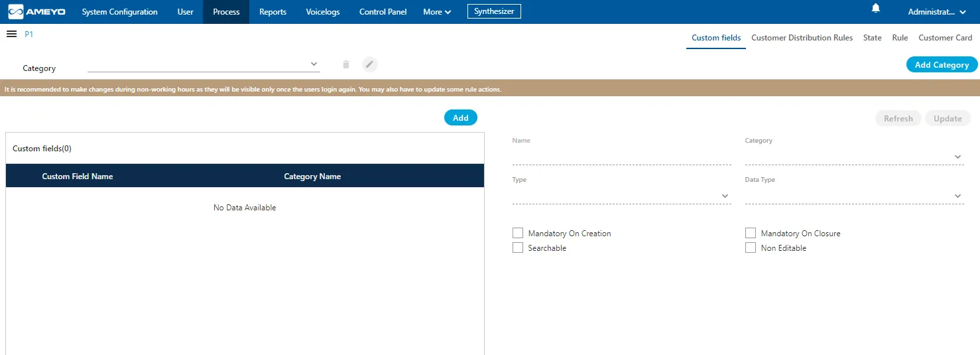The height and width of the screenshot is (355, 980).
Task: Expand the Category dropdown in the field form
Action: click(854, 157)
